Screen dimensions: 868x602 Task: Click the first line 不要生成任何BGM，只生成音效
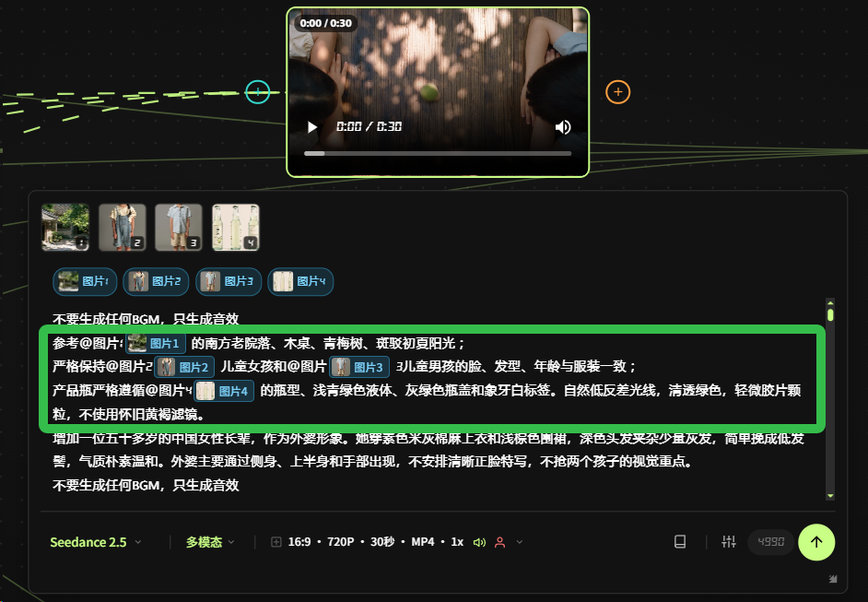pyautogui.click(x=146, y=319)
